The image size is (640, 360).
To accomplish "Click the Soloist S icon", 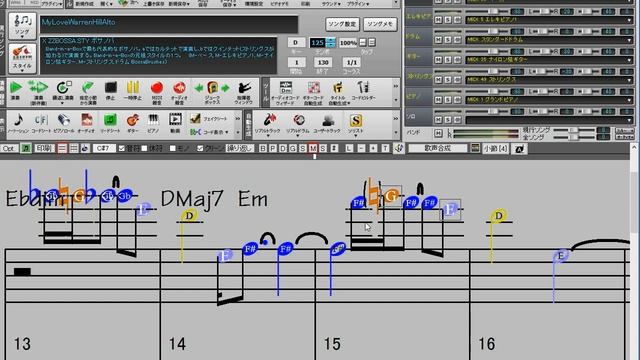I will 356,120.
